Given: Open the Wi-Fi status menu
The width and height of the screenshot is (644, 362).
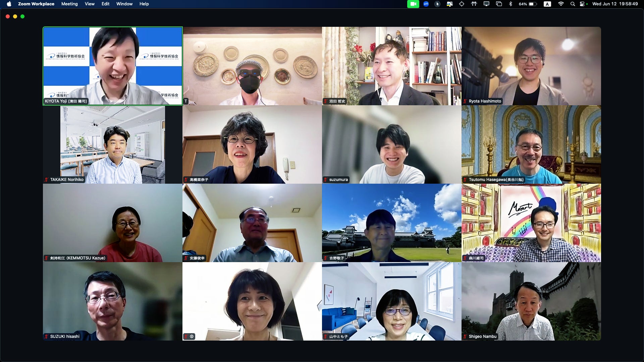Looking at the screenshot, I should [x=561, y=4].
